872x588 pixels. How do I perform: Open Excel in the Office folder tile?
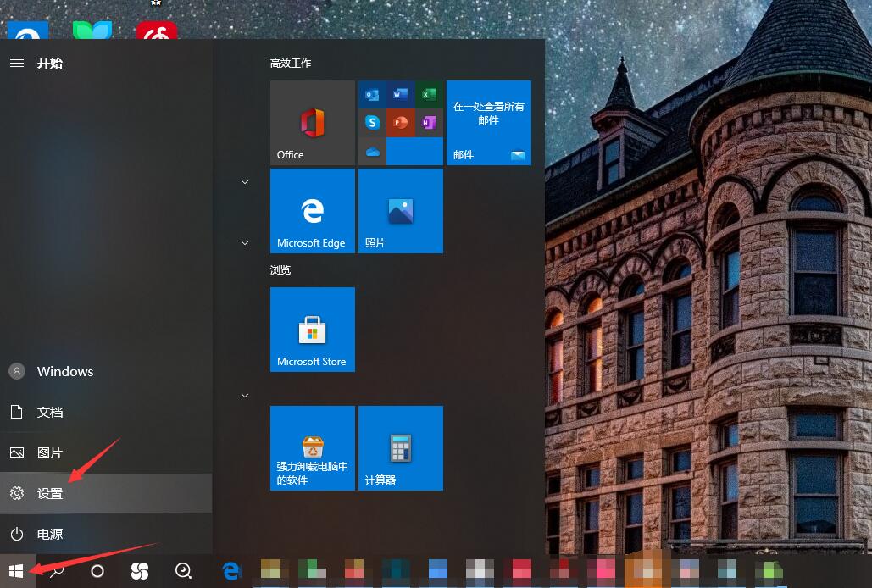coord(429,95)
